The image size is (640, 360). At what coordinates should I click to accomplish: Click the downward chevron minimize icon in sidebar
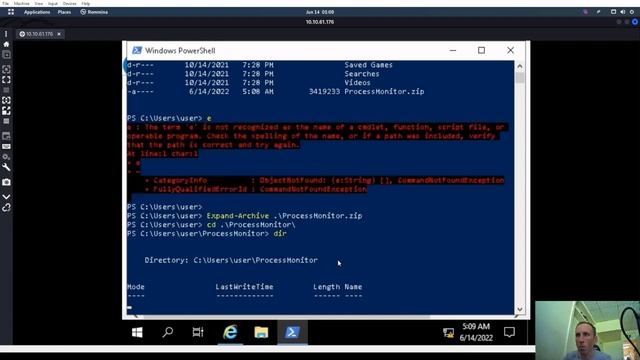(x=6, y=197)
